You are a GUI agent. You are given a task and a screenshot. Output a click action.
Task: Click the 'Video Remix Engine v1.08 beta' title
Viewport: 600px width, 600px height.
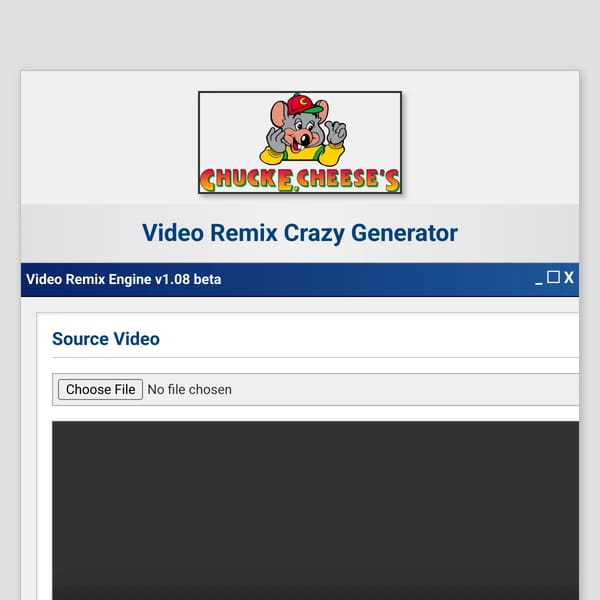[x=124, y=279]
